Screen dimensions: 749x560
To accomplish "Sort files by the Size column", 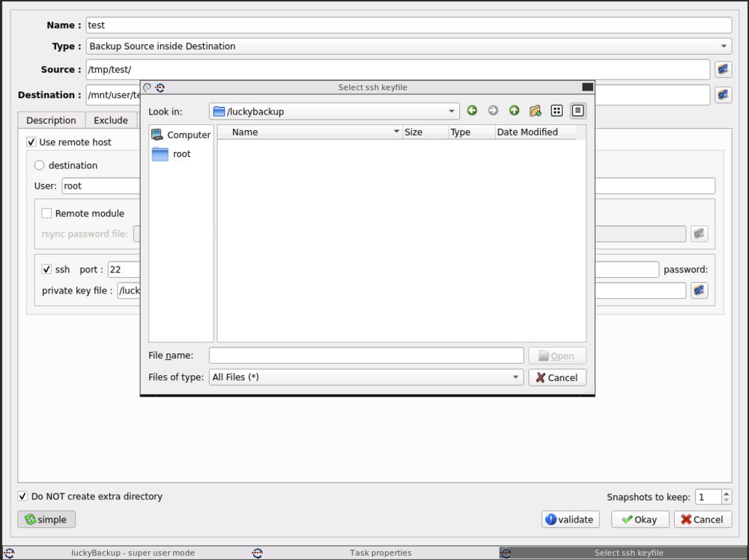I will coord(425,133).
